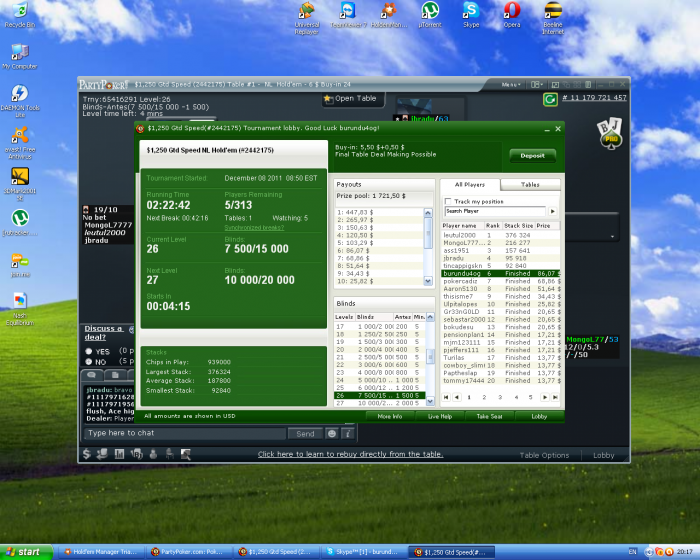Click Payouts list scroll up arrow

(428, 213)
